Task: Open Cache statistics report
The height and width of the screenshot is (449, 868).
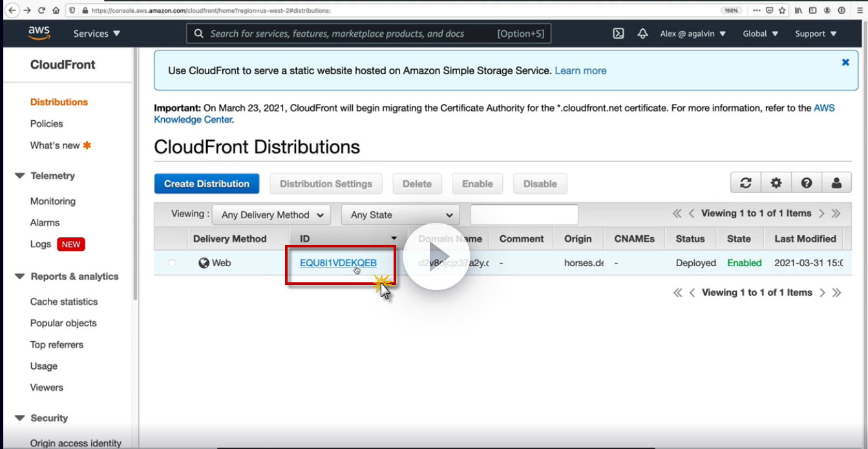Action: (x=64, y=302)
